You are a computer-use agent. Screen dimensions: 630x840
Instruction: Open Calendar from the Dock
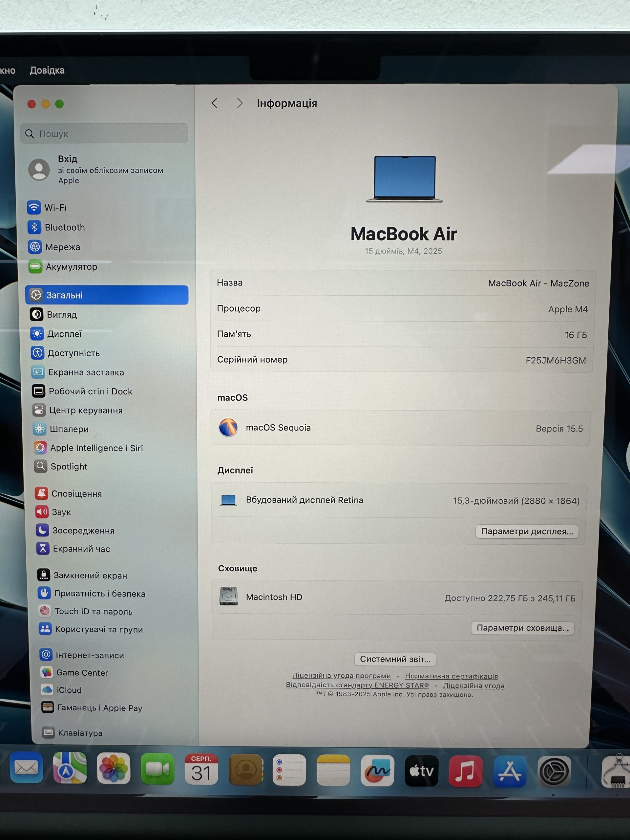point(201,769)
